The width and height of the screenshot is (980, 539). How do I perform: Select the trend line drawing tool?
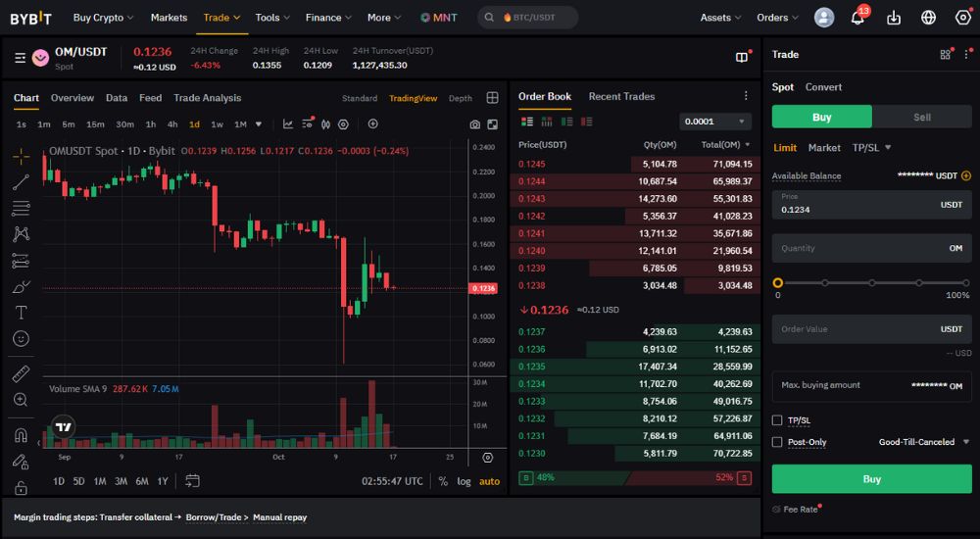[x=21, y=182]
